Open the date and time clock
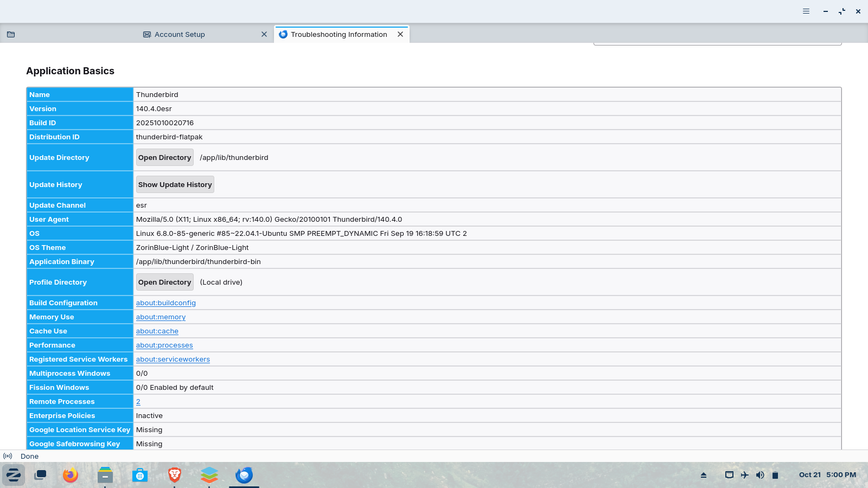This screenshot has height=488, width=868. (x=828, y=475)
